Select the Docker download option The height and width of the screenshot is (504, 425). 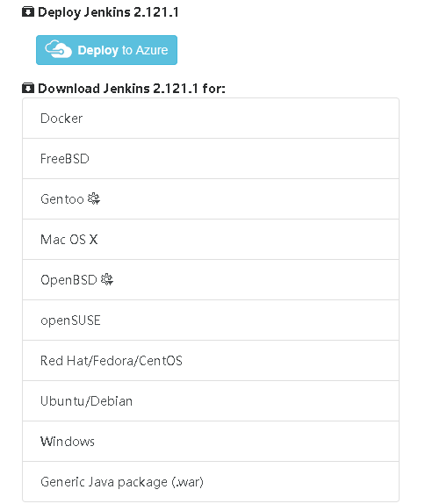tap(211, 119)
